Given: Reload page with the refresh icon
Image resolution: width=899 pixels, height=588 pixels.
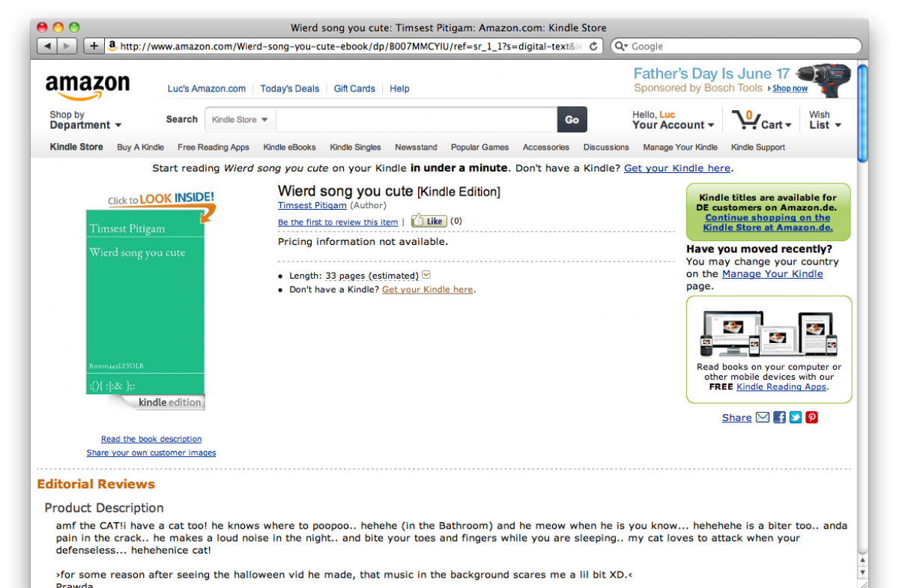Looking at the screenshot, I should point(593,46).
